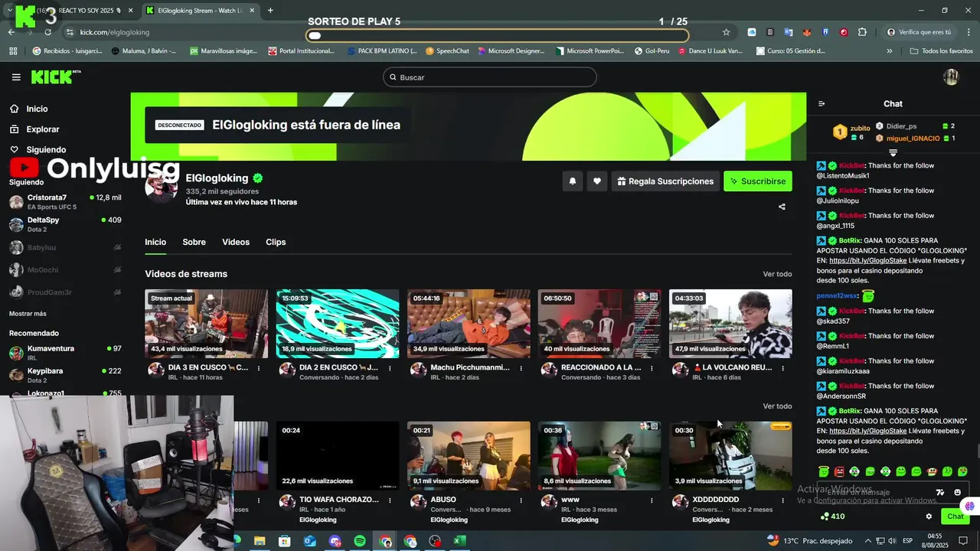Open Chrome tab search dropdown
Viewport: 980px width, 551px height.
[9, 11]
